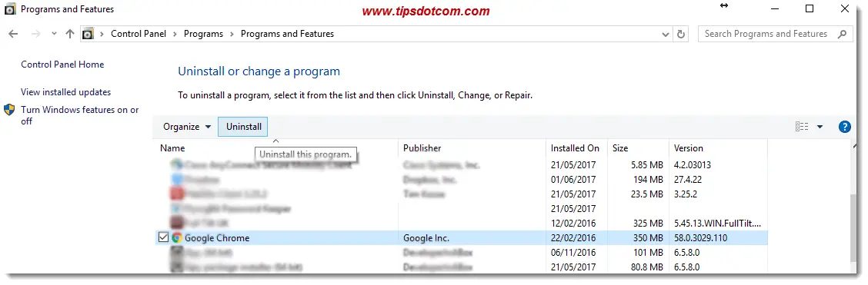Maximize the Programs and Features window

tap(810, 8)
